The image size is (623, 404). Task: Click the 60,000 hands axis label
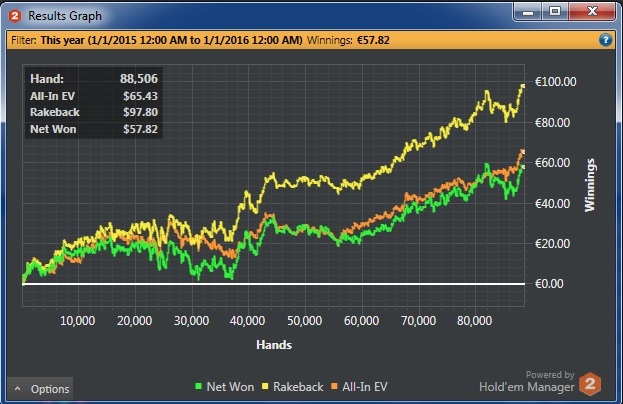click(361, 321)
